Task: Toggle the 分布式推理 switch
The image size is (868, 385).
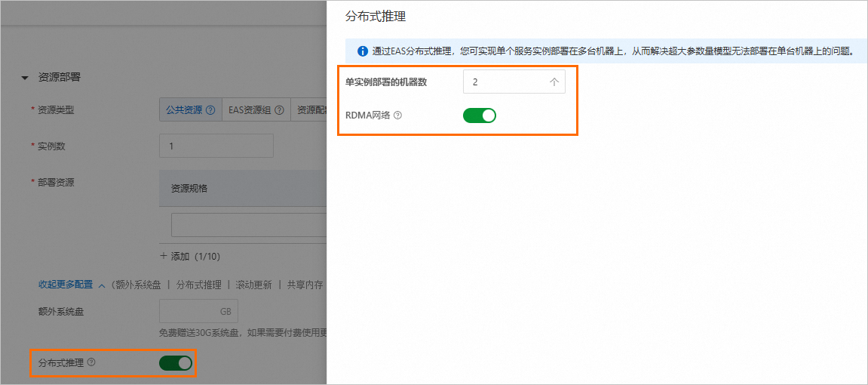Action: click(176, 363)
